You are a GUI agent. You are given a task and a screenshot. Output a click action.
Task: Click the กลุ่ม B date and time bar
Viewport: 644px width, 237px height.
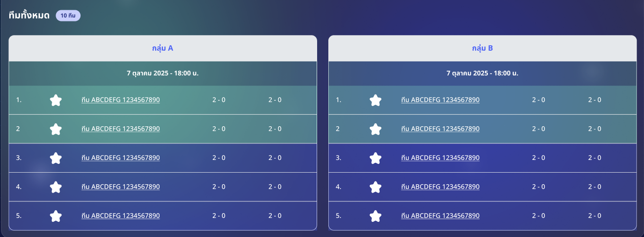click(x=483, y=74)
